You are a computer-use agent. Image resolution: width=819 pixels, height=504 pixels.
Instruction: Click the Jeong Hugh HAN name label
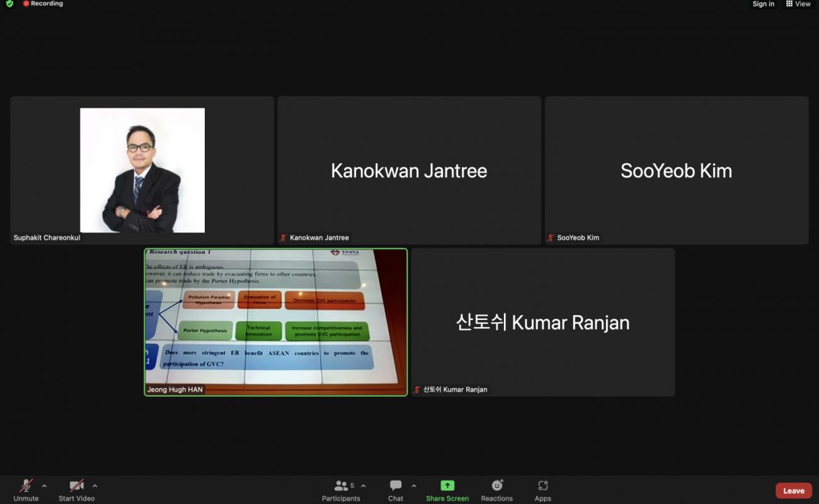click(x=175, y=389)
